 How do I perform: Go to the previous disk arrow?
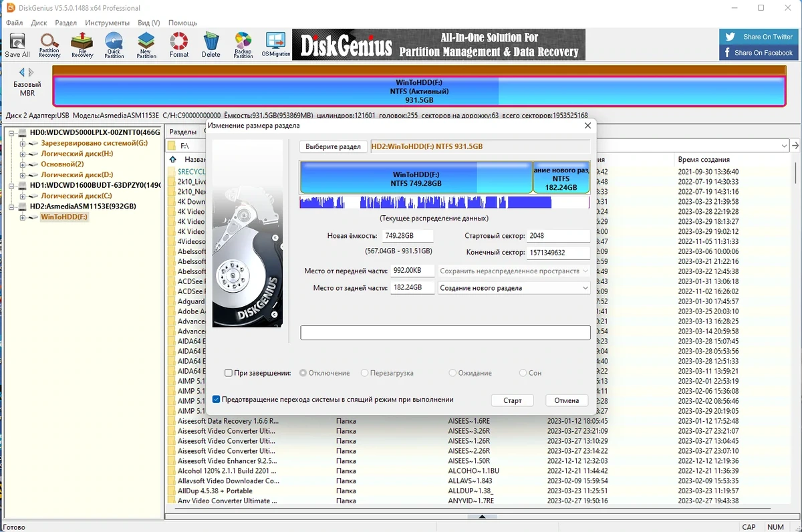(22, 72)
